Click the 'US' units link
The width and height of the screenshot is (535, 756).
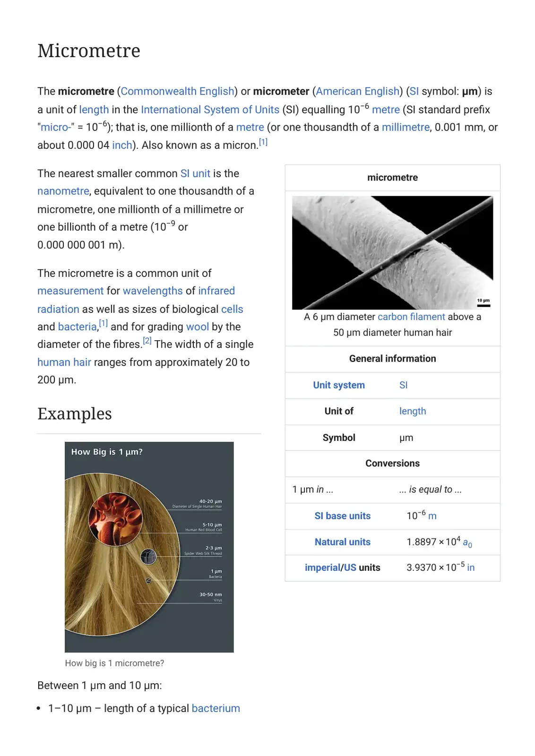tap(350, 567)
